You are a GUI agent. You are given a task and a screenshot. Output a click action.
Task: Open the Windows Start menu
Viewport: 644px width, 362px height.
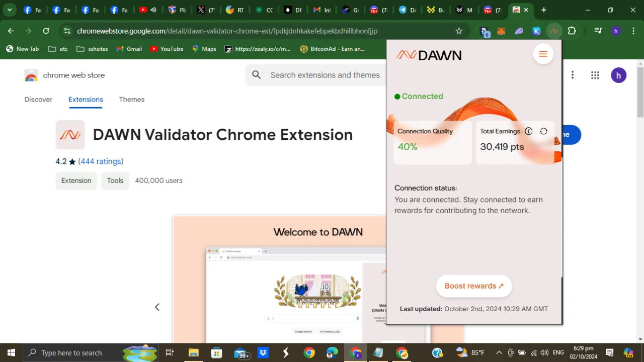point(11,353)
